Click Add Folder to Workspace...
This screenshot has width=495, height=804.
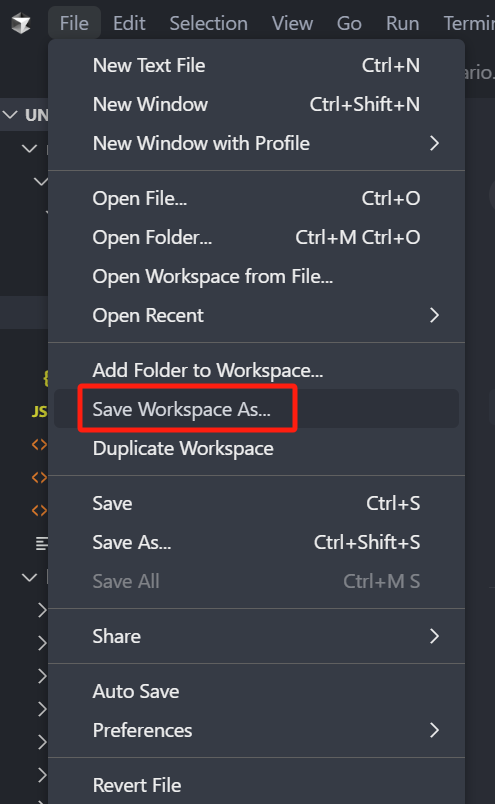pyautogui.click(x=256, y=370)
